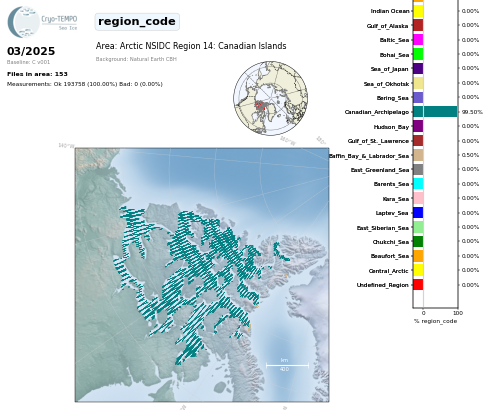Click the Laptev_Sea blue swatch
Image resolution: width=492 pixels, height=410 pixels.
pos(418,213)
